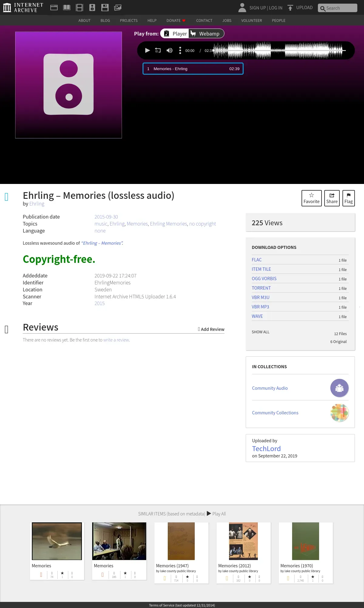Mute the player volume
Viewport: 364px width, 608px height.
170,50
